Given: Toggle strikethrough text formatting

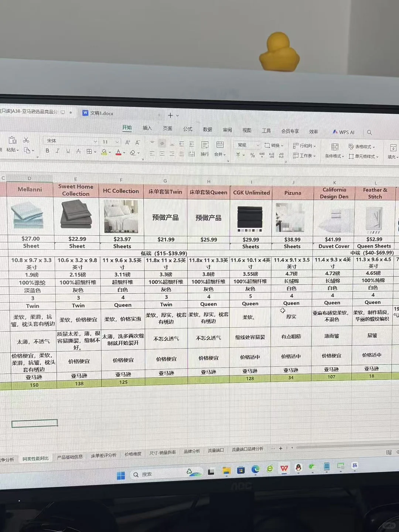Looking at the screenshot, I should pyautogui.click(x=78, y=151).
